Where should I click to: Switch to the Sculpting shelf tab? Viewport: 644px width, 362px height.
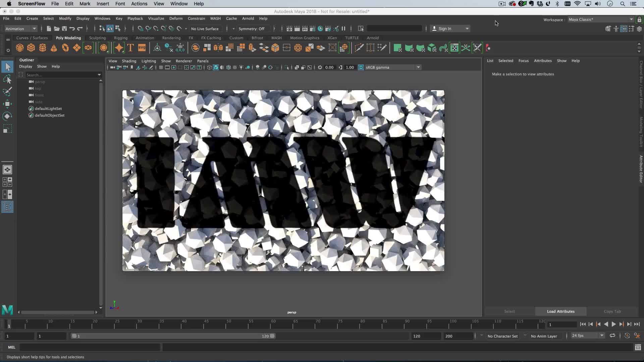pos(97,38)
